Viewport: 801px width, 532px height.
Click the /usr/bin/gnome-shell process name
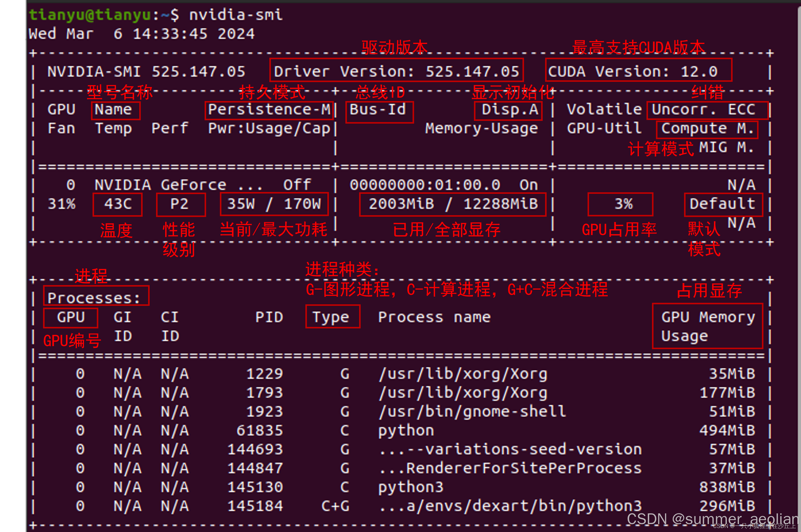[472, 411]
